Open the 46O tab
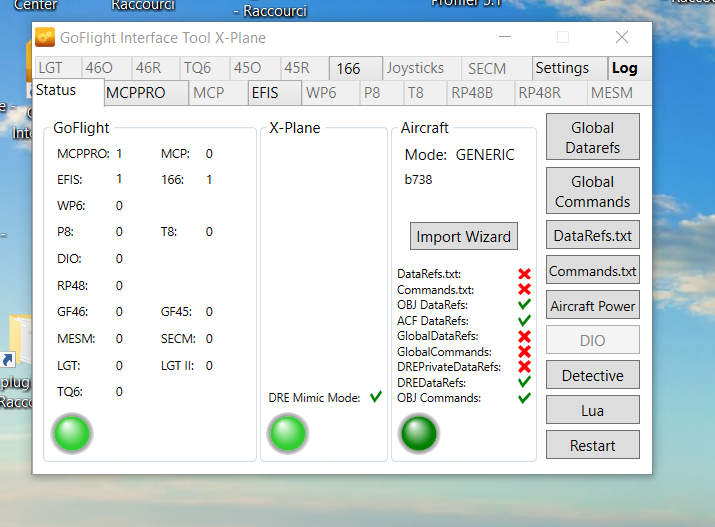 (x=107, y=68)
